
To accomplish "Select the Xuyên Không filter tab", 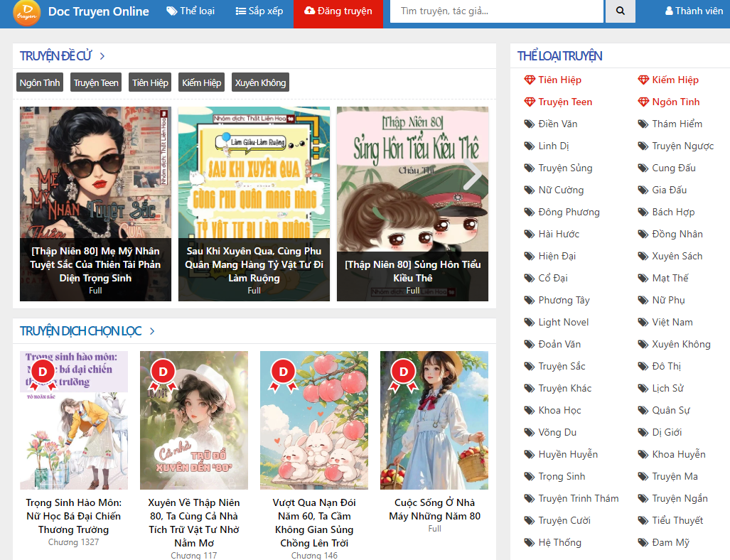I will point(260,82).
